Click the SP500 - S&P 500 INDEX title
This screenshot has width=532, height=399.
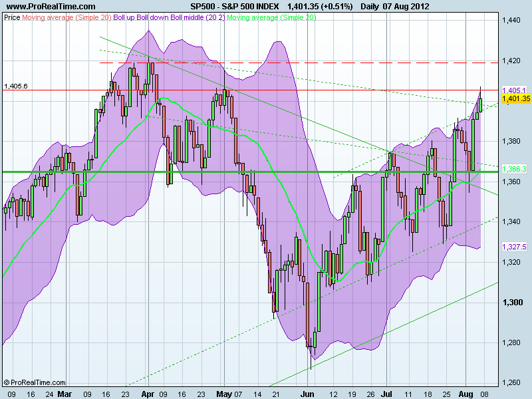point(235,7)
